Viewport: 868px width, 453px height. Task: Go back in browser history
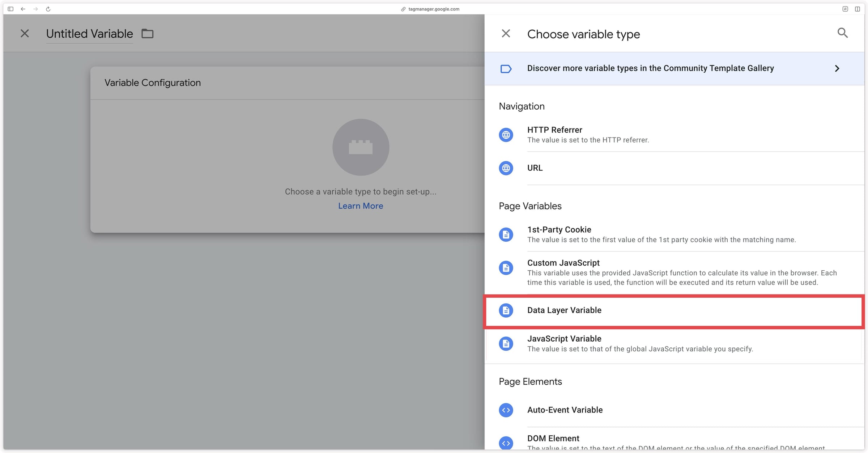[x=23, y=9]
